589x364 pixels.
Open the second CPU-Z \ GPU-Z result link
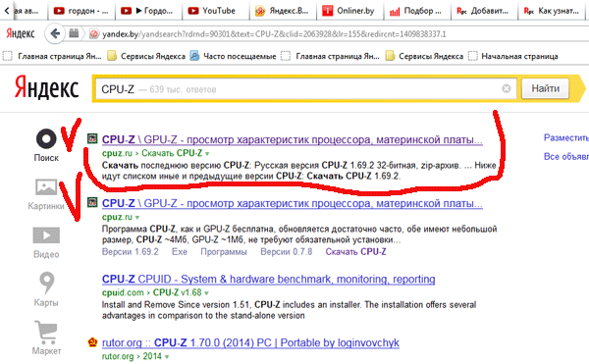[292, 203]
